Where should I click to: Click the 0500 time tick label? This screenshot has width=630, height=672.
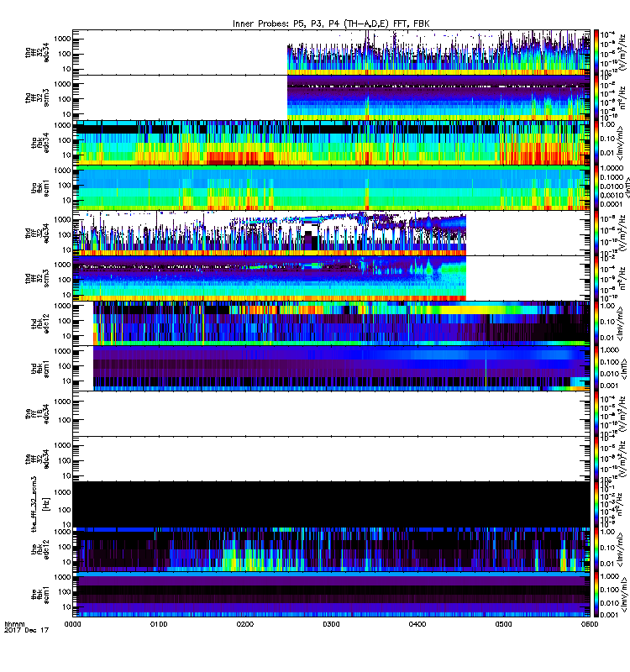tap(503, 624)
